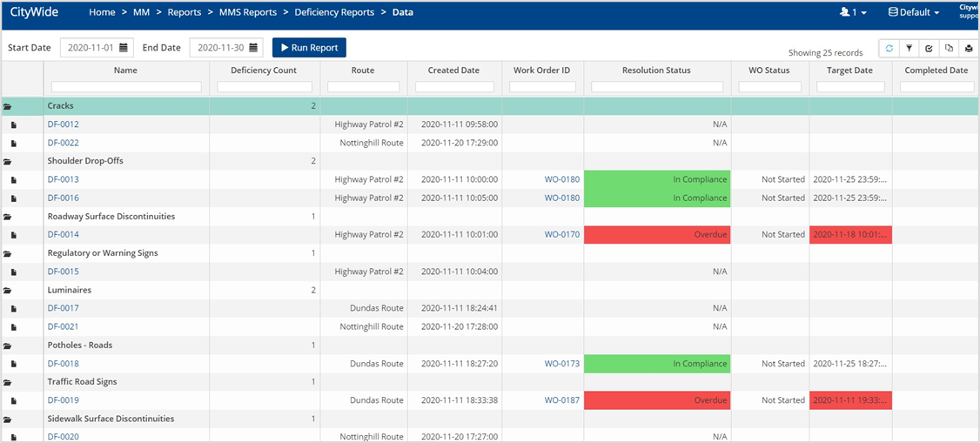
Task: Open the Start Date calendar picker icon
Action: point(124,48)
